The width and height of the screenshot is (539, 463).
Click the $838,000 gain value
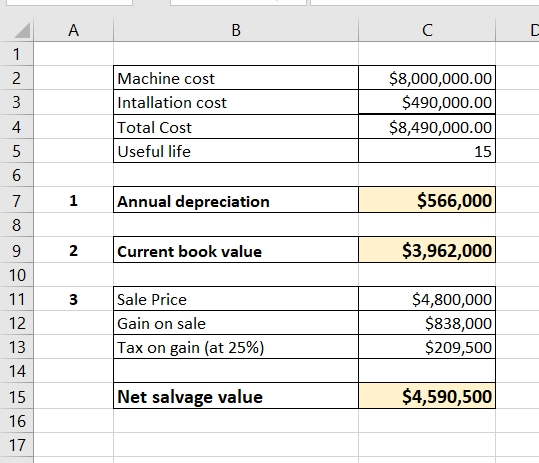click(x=427, y=323)
